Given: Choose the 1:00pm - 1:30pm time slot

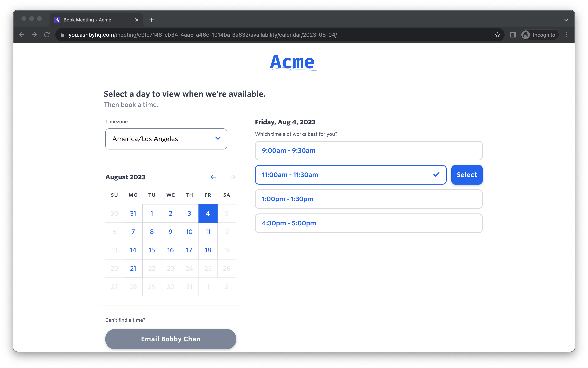Looking at the screenshot, I should [x=368, y=199].
